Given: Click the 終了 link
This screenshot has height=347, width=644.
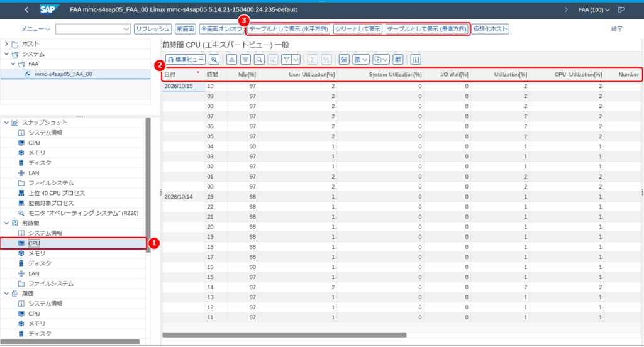Looking at the screenshot, I should coord(617,29).
